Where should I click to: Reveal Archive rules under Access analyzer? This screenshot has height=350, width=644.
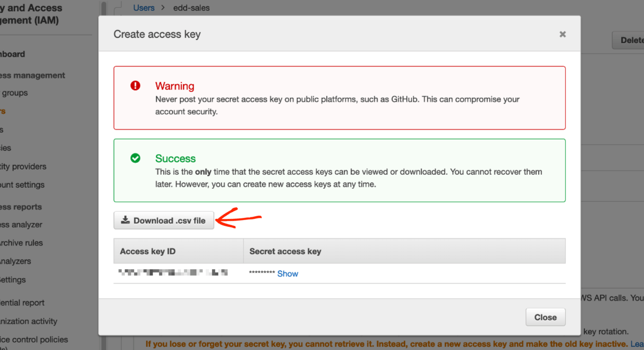click(22, 242)
